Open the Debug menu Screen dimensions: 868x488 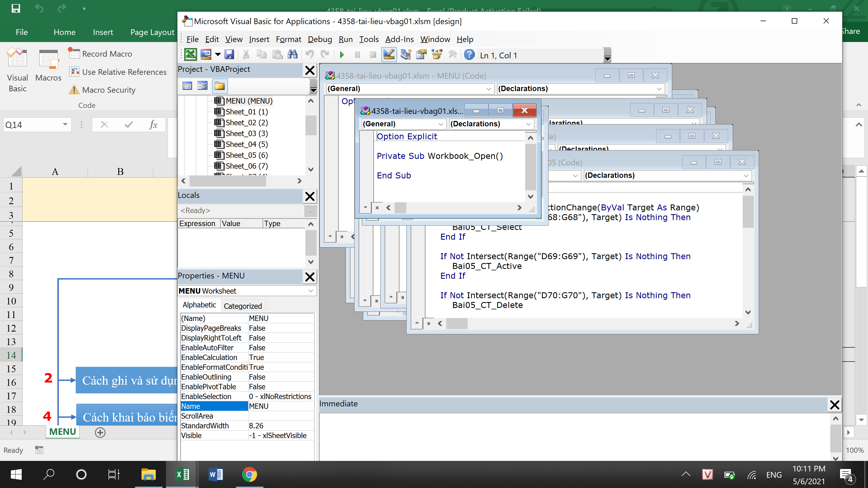[x=320, y=39]
